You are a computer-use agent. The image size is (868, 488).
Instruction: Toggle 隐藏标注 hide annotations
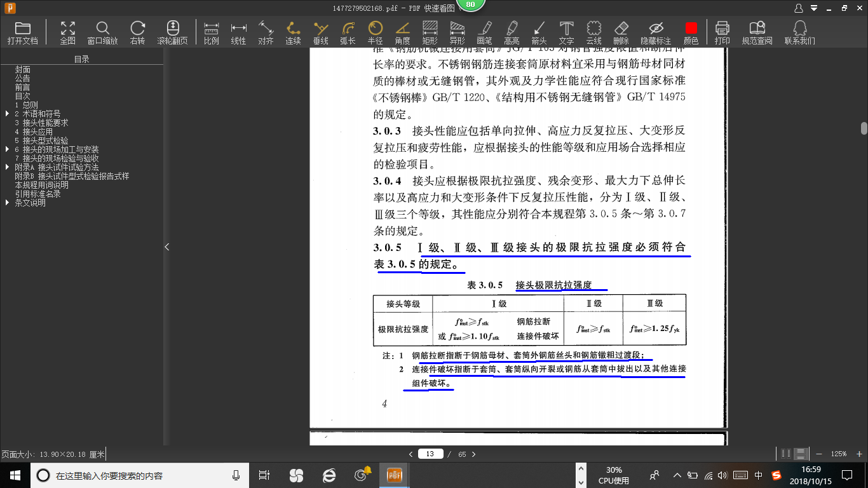[656, 33]
